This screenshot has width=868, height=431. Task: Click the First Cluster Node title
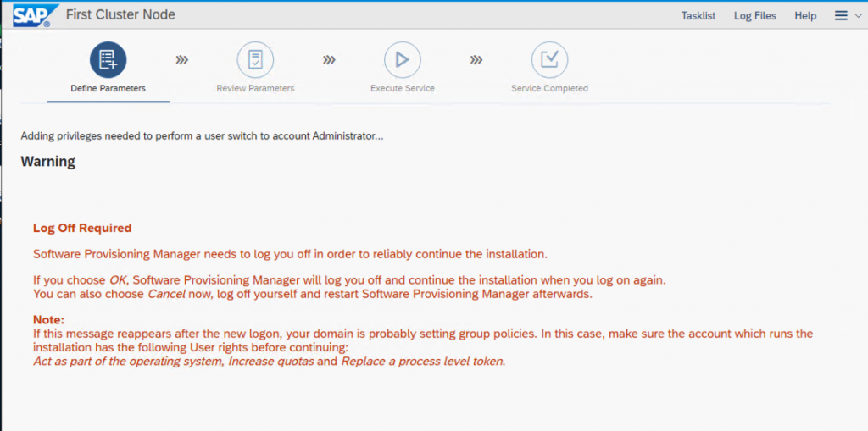coord(120,15)
